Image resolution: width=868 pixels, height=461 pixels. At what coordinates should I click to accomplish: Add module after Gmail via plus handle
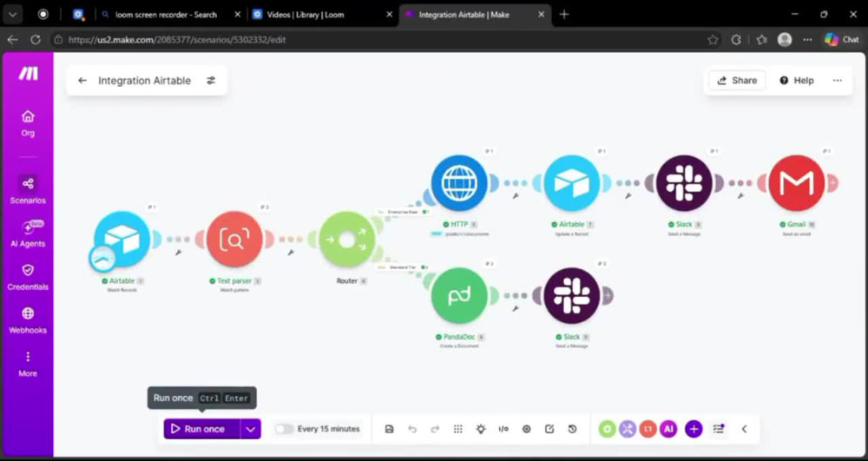click(832, 182)
